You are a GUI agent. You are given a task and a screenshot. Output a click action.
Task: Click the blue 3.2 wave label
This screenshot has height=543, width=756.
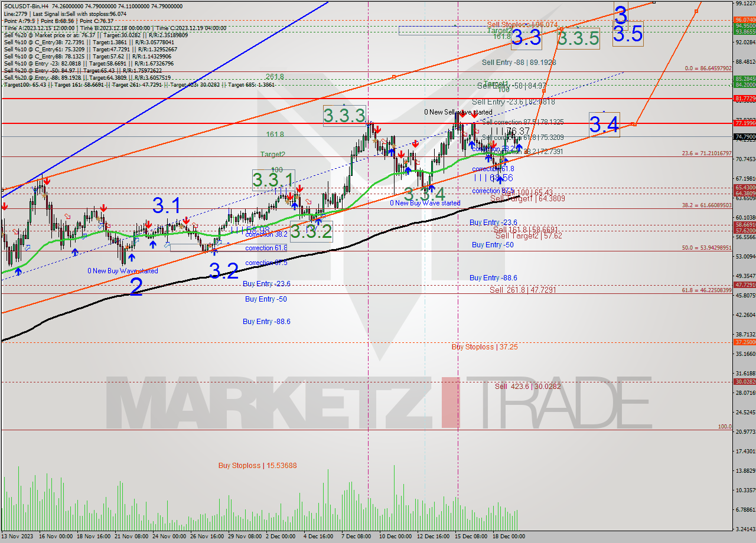(224, 271)
